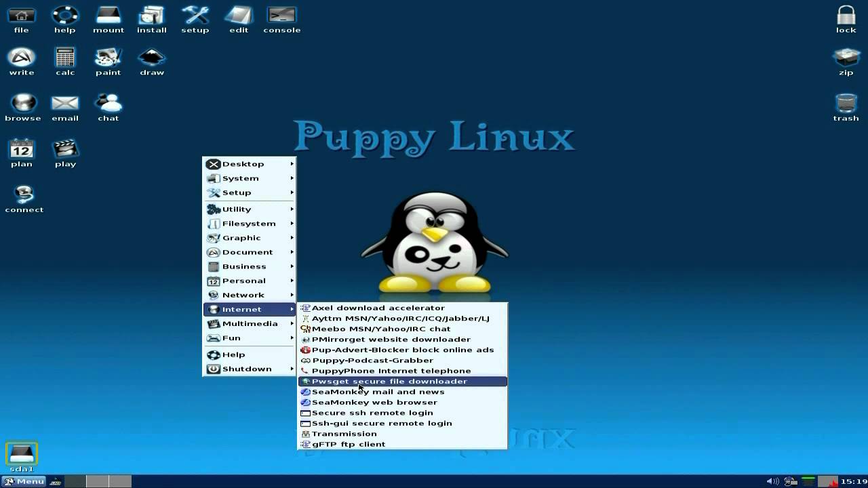
Task: Launch Ayttm MSN/Yahoo/IRC/ICQ/Jabber/LJ
Action: (403, 319)
